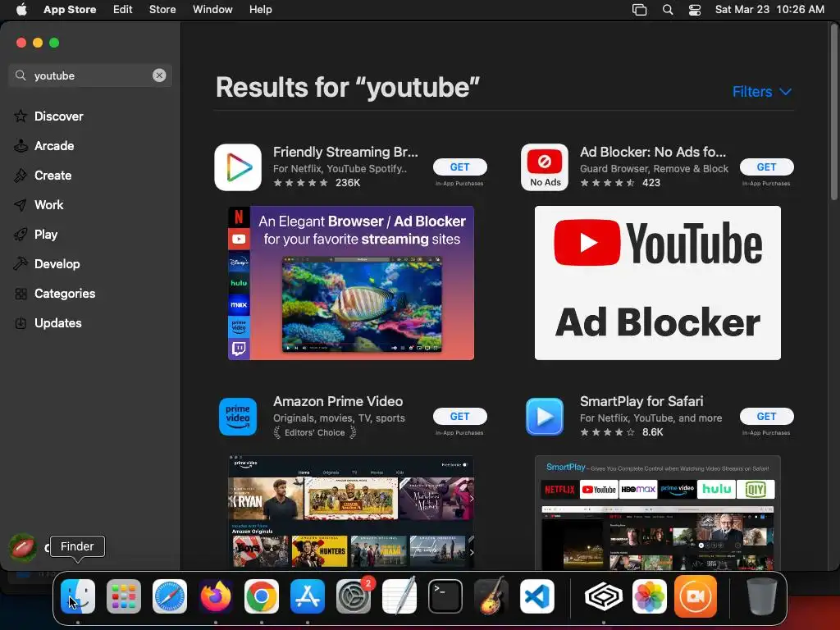Image resolution: width=840 pixels, height=630 pixels.
Task: Open TextEdit from the Dock
Action: (x=399, y=596)
